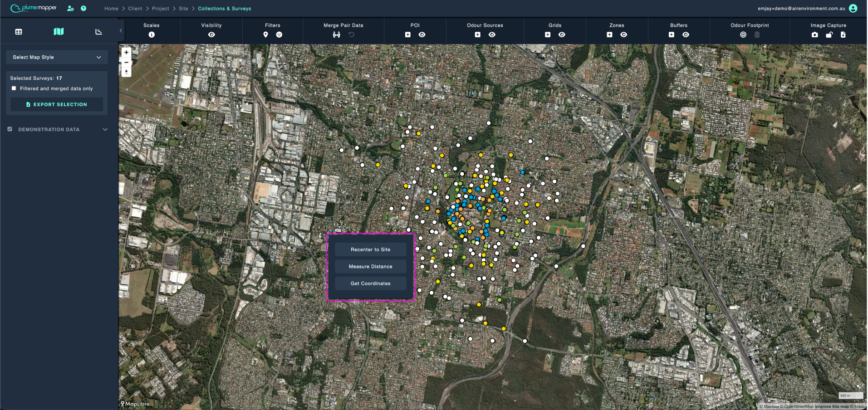Click the Odour Footprint trash icon
This screenshot has width=868, height=410.
point(757,34)
